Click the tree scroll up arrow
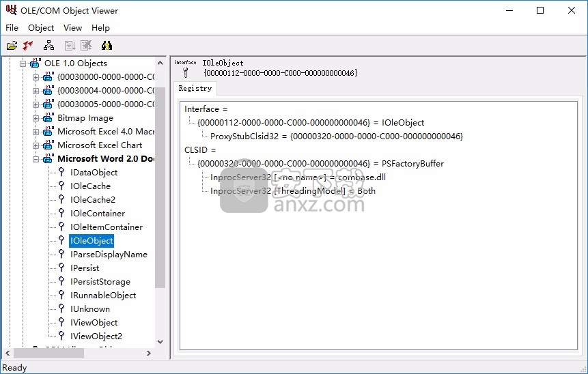 160,63
